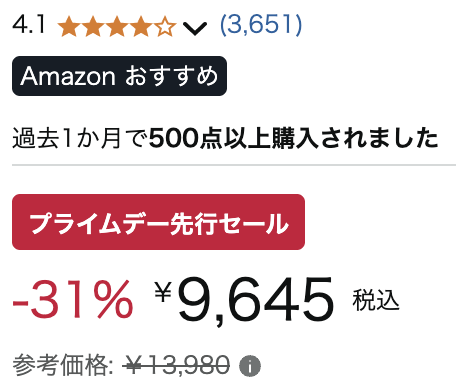Image resolution: width=456 pixels, height=390 pixels.
Task: Click the 税込 tax-included label
Action: [x=376, y=300]
